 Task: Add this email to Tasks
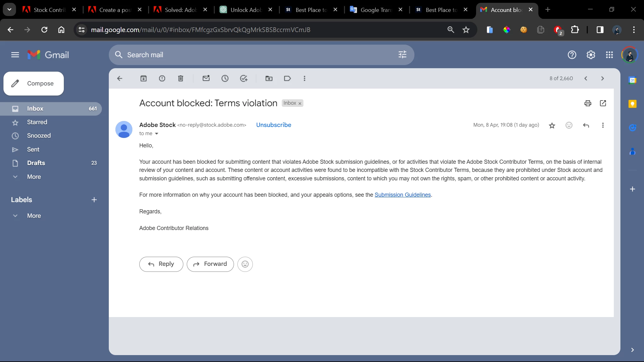pyautogui.click(x=244, y=79)
